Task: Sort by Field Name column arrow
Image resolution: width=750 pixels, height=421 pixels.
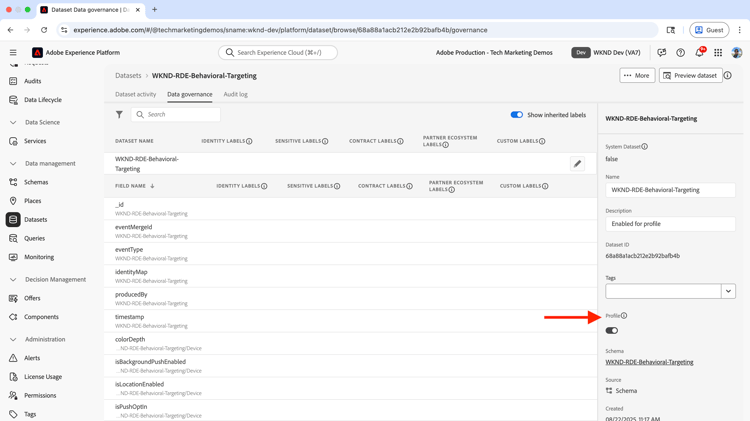Action: tap(152, 186)
